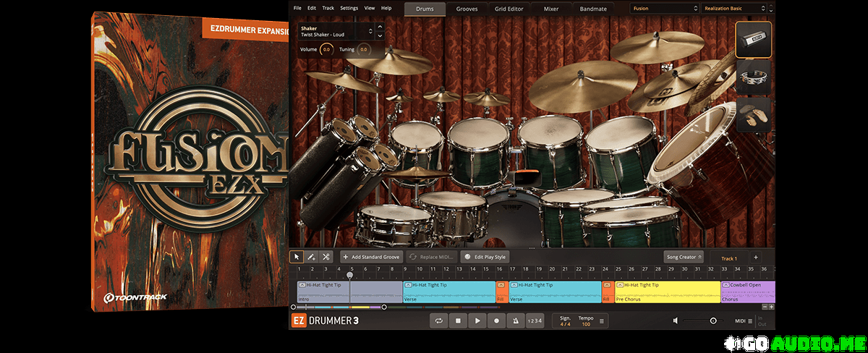Click the song overview scrollbar left handle
The image size is (868, 353).
[x=293, y=307]
